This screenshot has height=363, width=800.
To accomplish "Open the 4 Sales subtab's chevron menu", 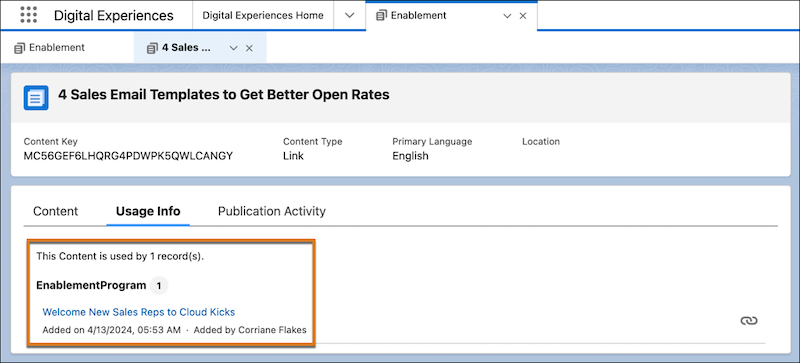I will [x=233, y=48].
